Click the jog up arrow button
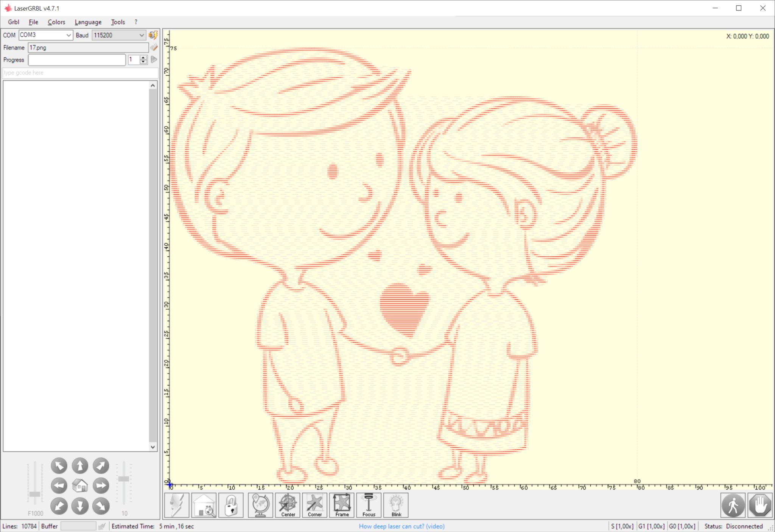The width and height of the screenshot is (775, 532). click(80, 466)
